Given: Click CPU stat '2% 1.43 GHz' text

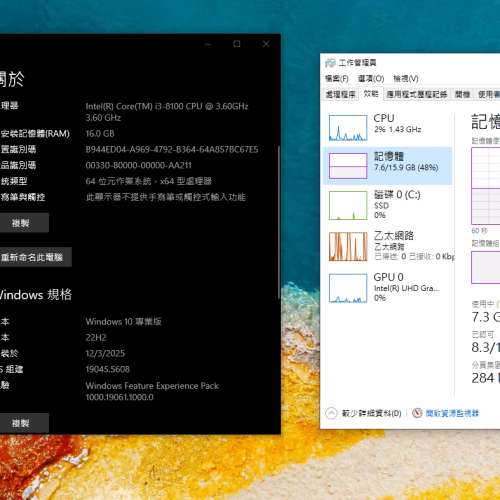Looking at the screenshot, I should tap(398, 129).
